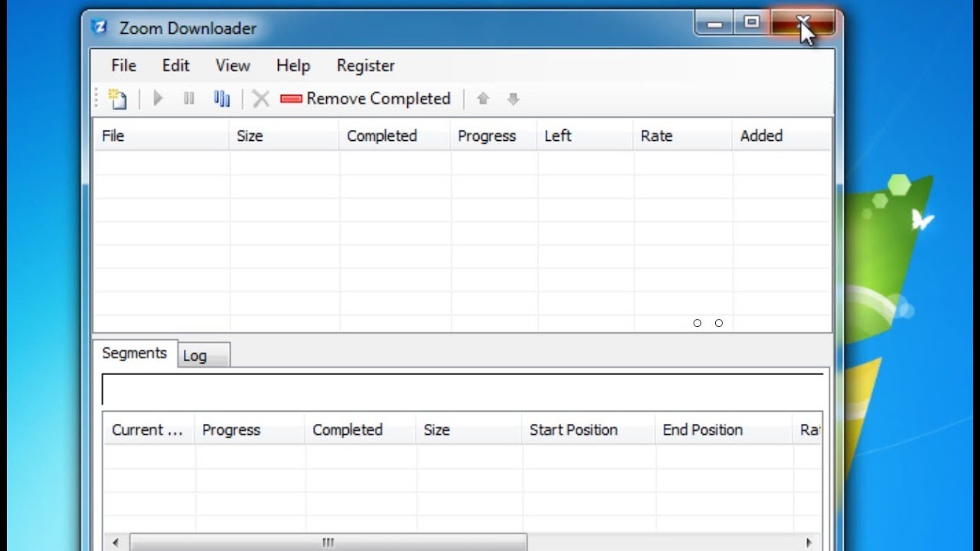Screen dimensions: 980x551
Task: Click the Remove Completed button
Action: click(365, 99)
